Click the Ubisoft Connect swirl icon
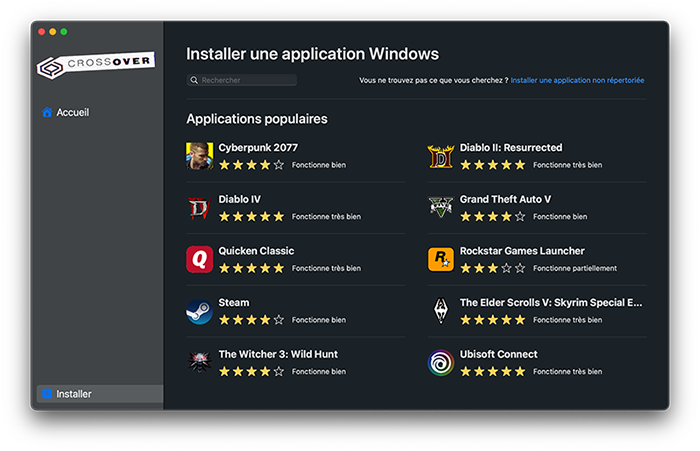 [441, 363]
